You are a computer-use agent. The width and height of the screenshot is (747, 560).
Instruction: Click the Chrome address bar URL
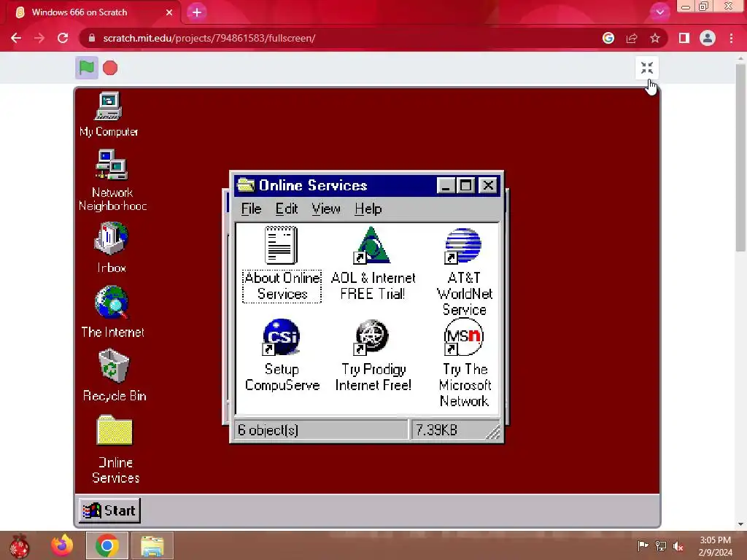209,38
